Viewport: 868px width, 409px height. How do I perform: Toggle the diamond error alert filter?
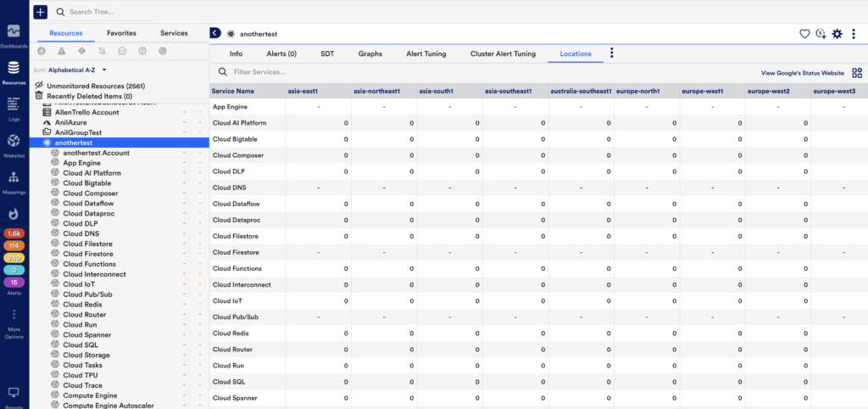coord(82,51)
